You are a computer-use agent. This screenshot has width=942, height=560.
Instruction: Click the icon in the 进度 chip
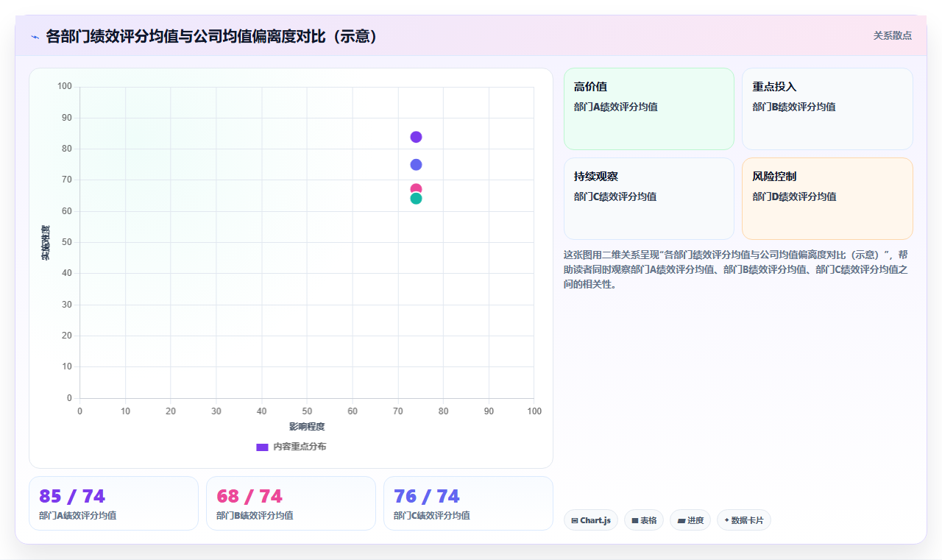click(681, 520)
